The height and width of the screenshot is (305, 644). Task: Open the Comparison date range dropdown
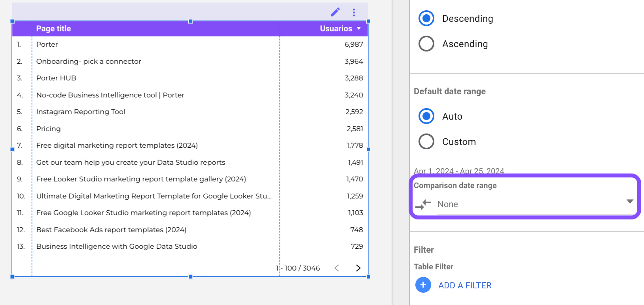click(x=536, y=204)
